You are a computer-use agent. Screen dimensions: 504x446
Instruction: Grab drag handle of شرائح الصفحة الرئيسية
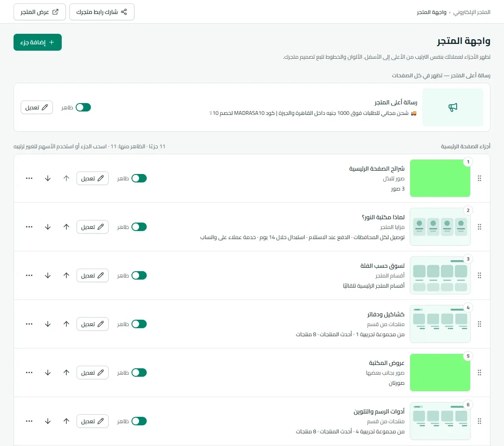[479, 178]
